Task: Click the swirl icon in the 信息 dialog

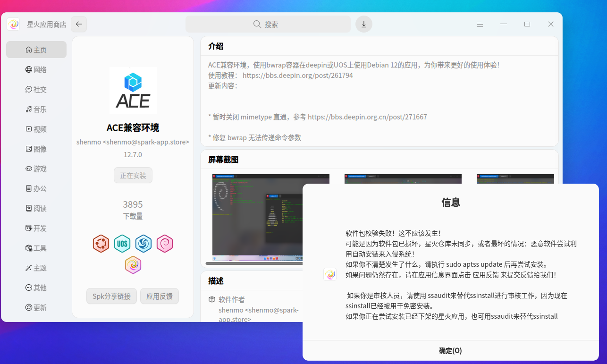Action: [330, 274]
